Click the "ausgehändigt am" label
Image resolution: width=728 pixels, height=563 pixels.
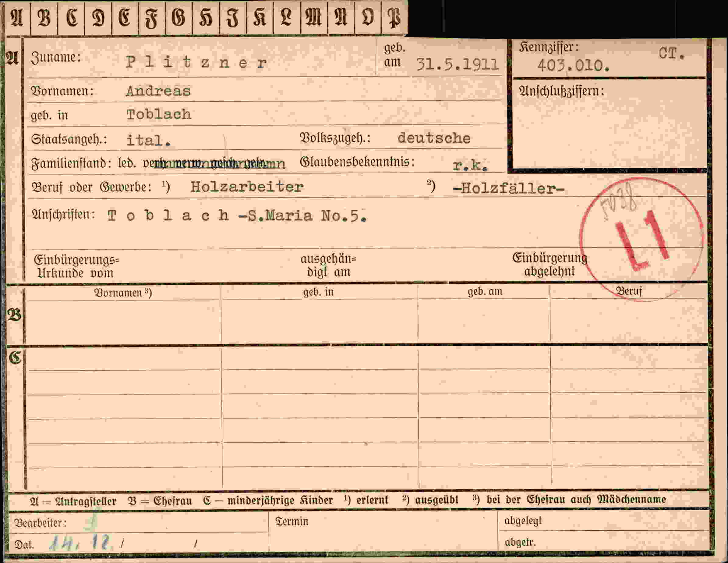328,265
